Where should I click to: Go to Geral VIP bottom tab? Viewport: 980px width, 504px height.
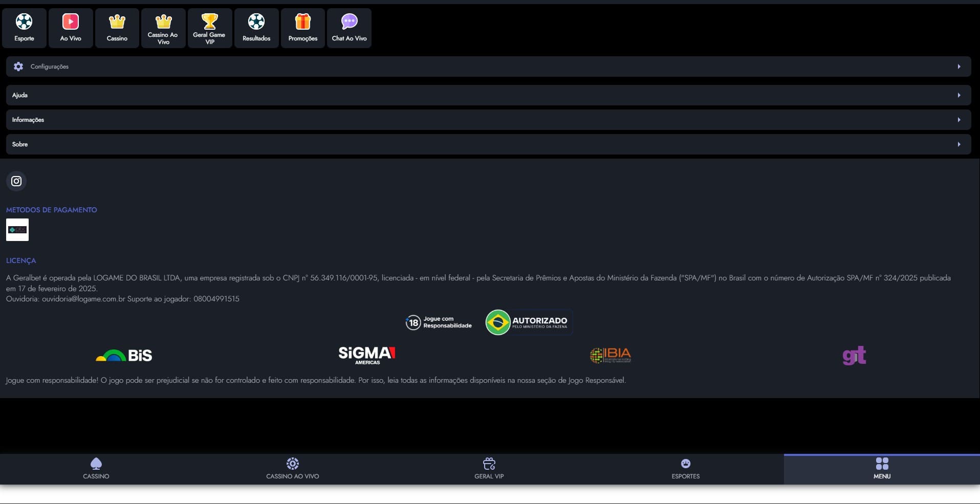click(x=489, y=469)
